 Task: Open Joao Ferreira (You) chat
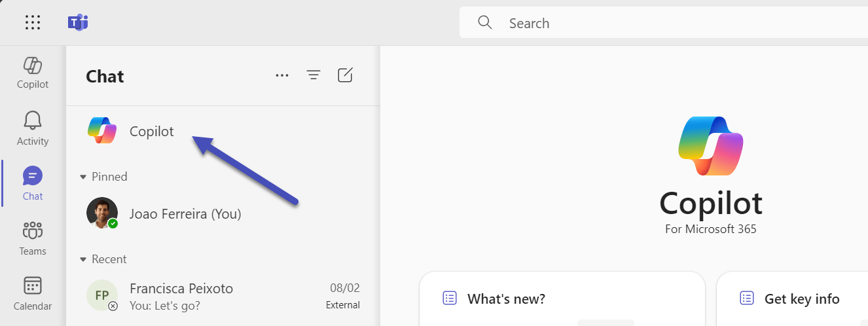[x=185, y=213]
